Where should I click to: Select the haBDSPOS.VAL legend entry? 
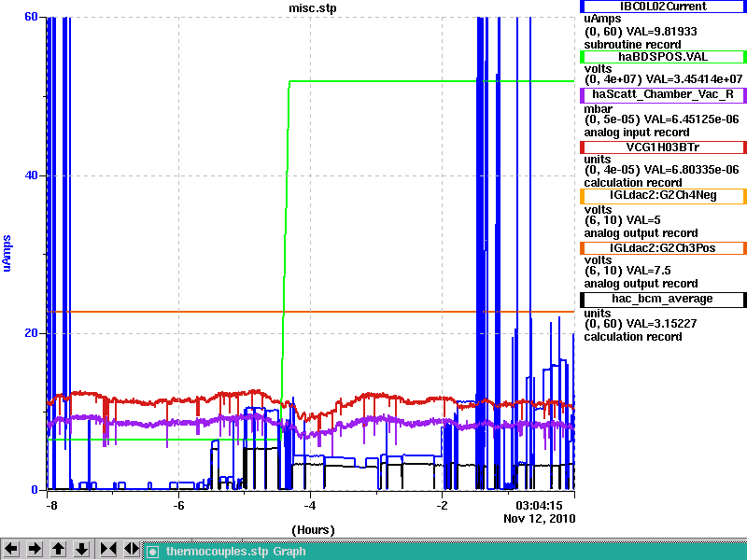[663, 57]
